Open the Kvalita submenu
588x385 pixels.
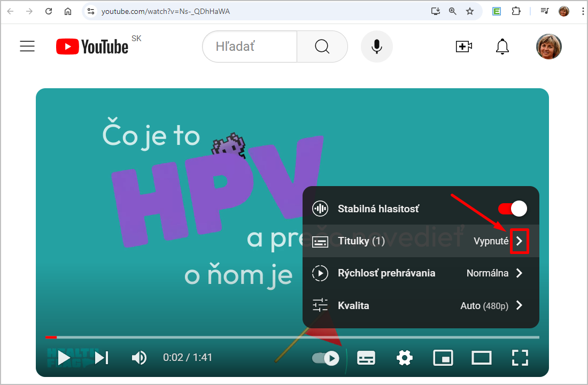click(421, 305)
